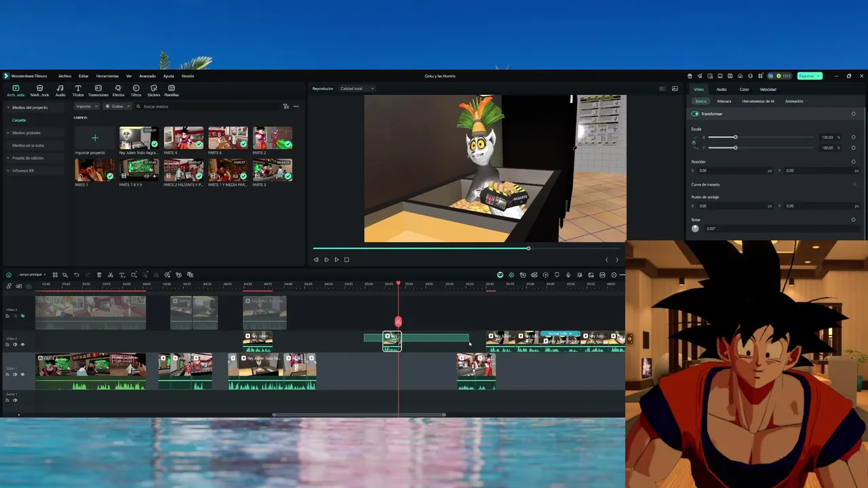868x488 pixels.
Task: Open the Efectos library
Action: (x=118, y=90)
